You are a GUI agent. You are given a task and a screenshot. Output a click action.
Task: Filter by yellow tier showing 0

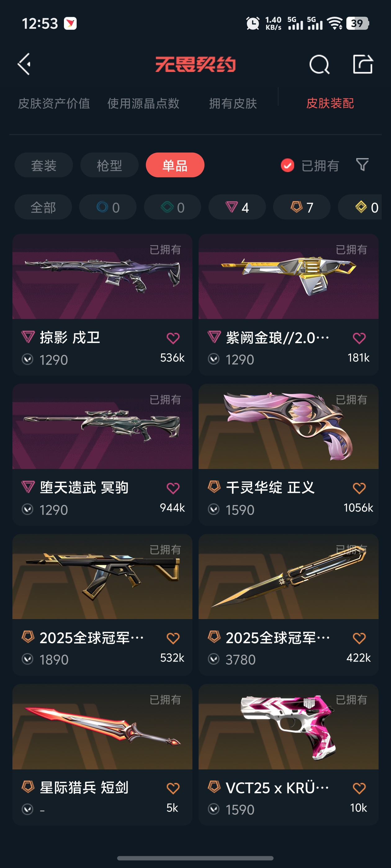[x=360, y=207]
